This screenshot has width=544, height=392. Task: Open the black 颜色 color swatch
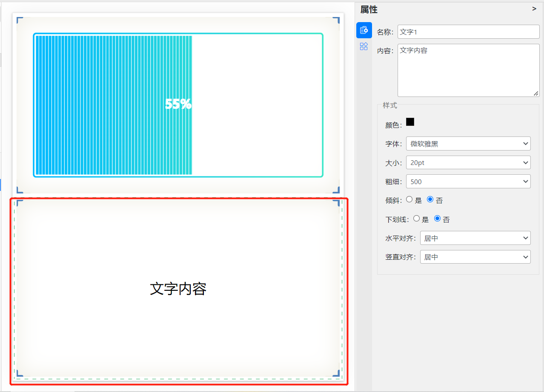(410, 122)
